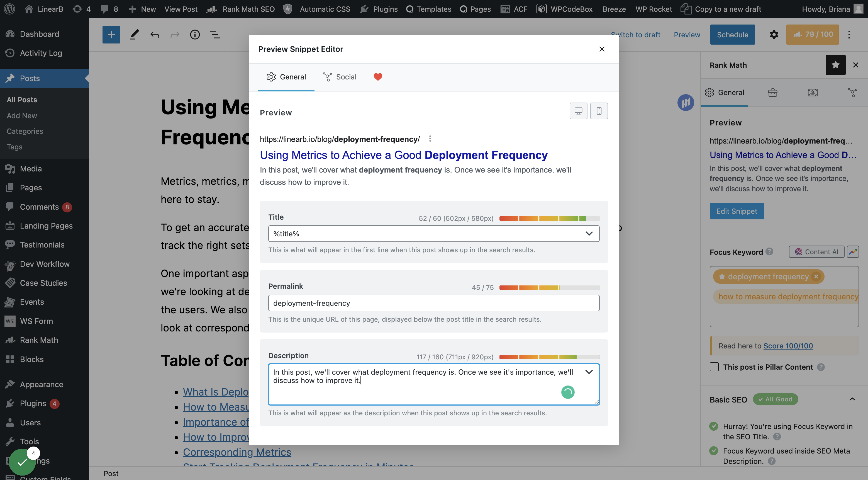
Task: Collapse the Basic SEO section
Action: [x=852, y=399]
